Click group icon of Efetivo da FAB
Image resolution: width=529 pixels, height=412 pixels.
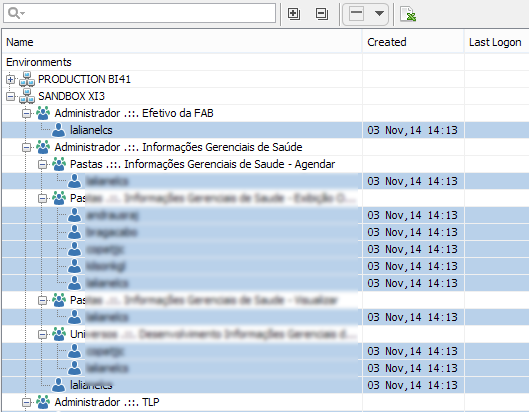pyautogui.click(x=43, y=113)
